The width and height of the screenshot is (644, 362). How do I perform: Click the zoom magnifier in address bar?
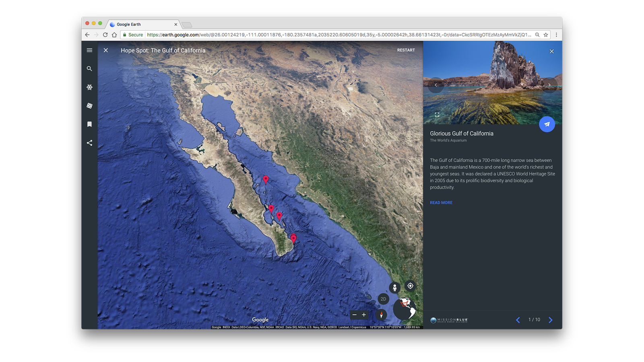(537, 35)
